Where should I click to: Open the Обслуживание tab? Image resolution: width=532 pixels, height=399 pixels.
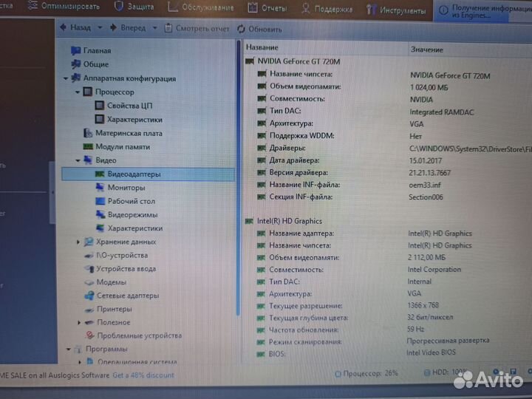click(x=200, y=7)
